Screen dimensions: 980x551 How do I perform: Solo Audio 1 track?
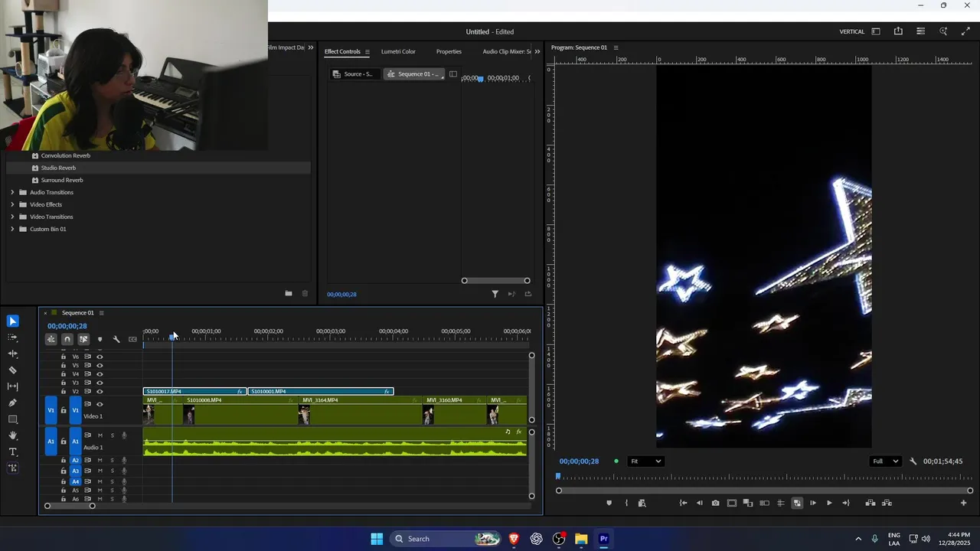pos(112,435)
